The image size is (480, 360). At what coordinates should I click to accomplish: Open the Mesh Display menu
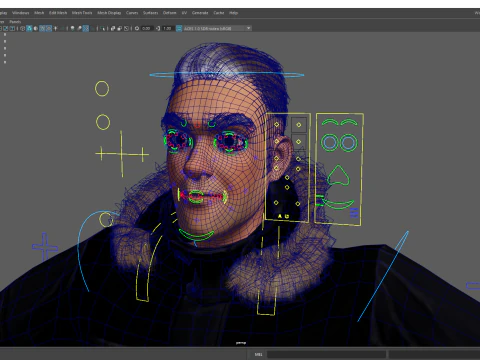pyautogui.click(x=109, y=13)
